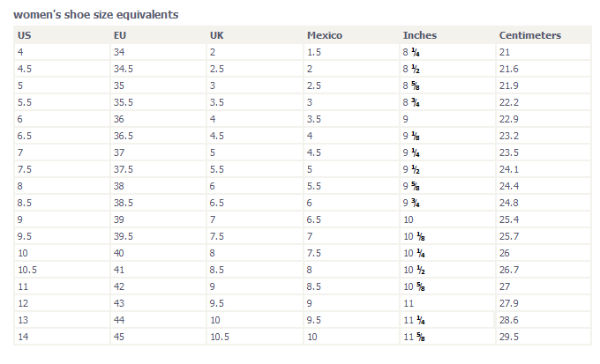Select the EU size 43 cell
The image size is (600, 364).
119,303
